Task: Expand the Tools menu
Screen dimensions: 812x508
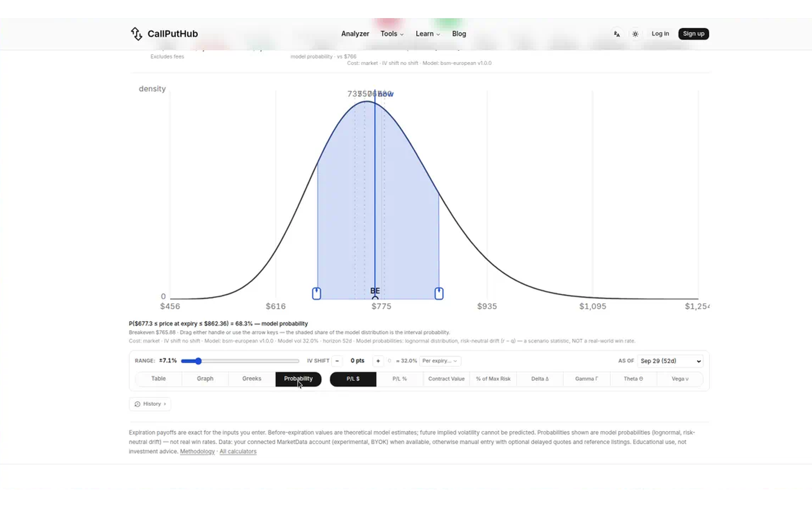Action: (x=392, y=34)
